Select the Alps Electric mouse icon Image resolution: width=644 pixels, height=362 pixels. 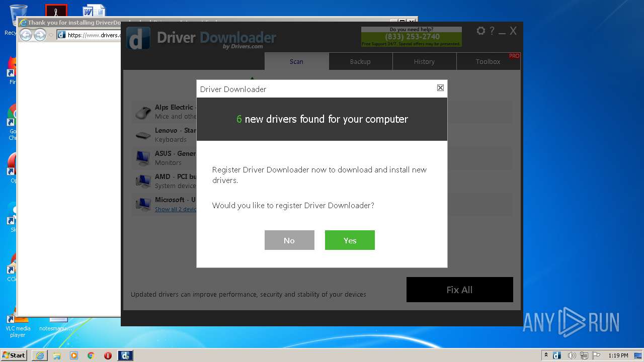click(x=143, y=112)
